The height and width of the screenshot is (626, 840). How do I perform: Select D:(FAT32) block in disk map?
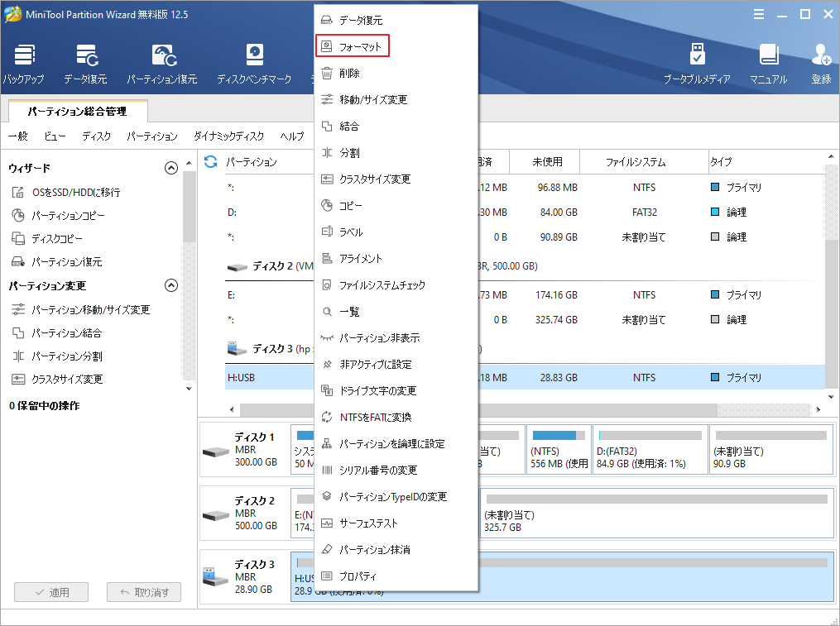[x=650, y=450]
